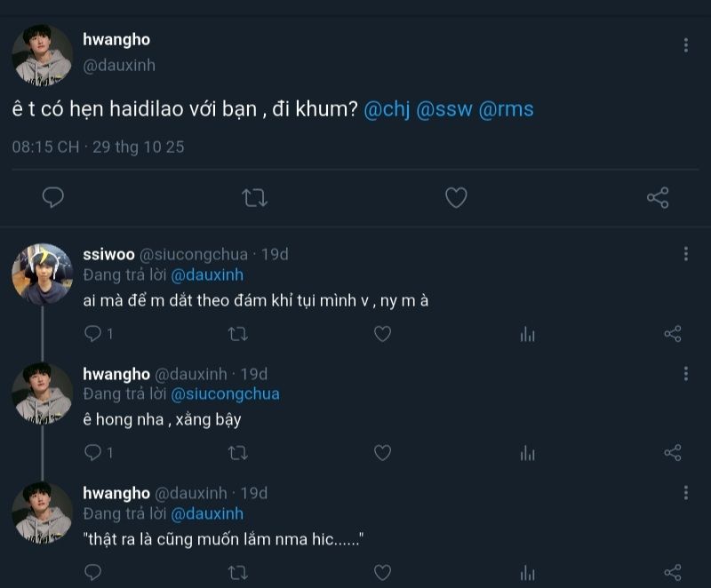Share ssiwoo's reply

tap(673, 334)
